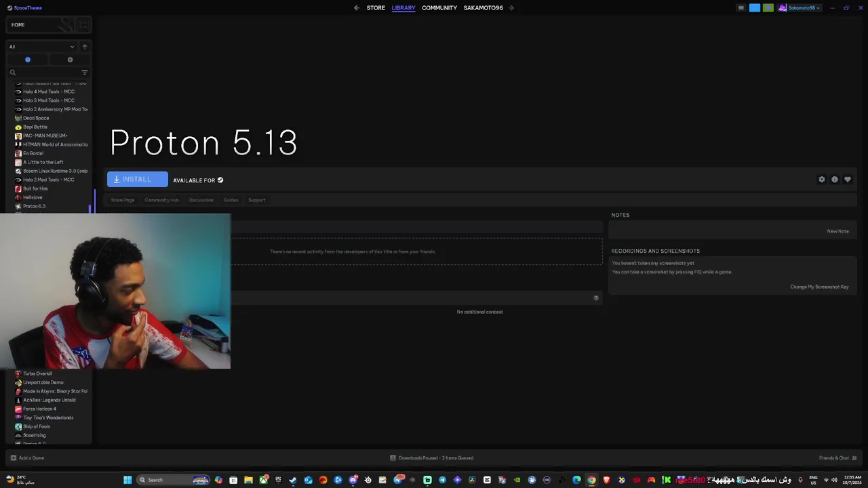Select the LIBRARY tab
This screenshot has height=488, width=868.
pos(403,8)
